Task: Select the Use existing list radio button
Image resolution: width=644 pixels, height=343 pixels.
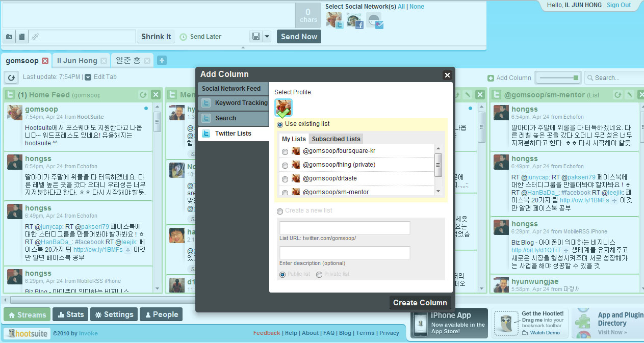Action: (279, 124)
